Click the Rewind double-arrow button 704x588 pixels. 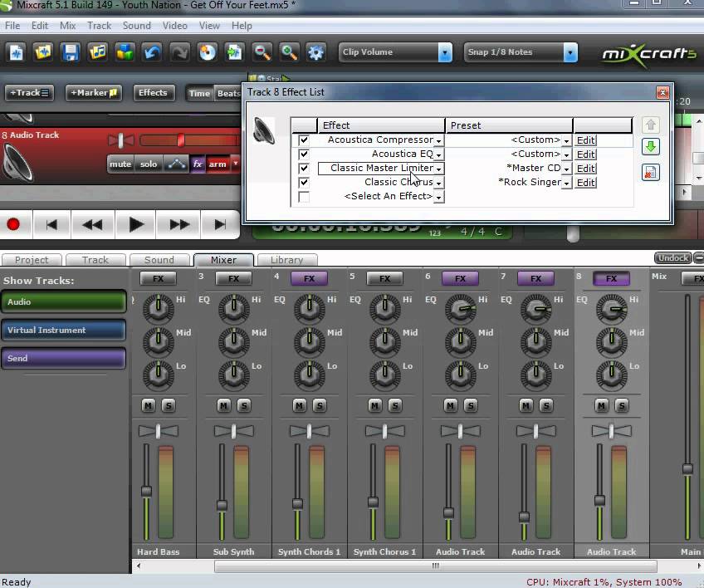click(93, 224)
